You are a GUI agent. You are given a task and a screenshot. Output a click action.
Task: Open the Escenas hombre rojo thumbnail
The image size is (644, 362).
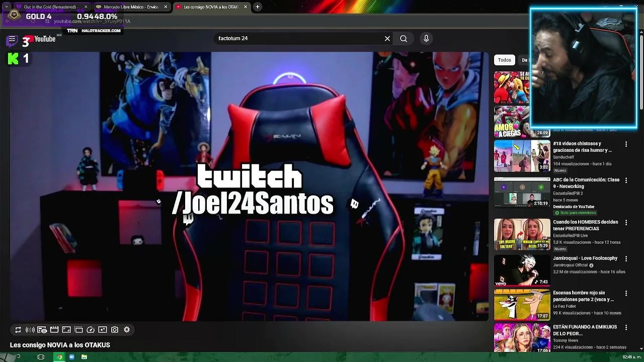tap(522, 305)
